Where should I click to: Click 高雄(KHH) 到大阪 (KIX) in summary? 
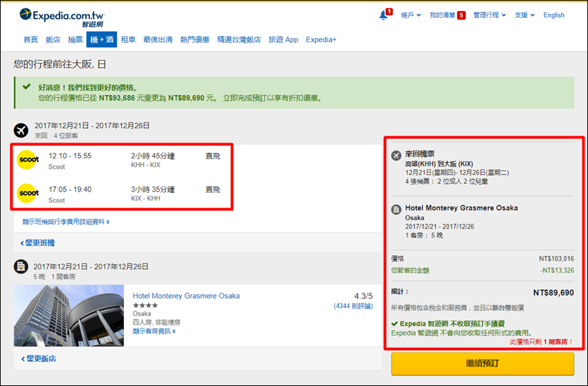pyautogui.click(x=439, y=164)
